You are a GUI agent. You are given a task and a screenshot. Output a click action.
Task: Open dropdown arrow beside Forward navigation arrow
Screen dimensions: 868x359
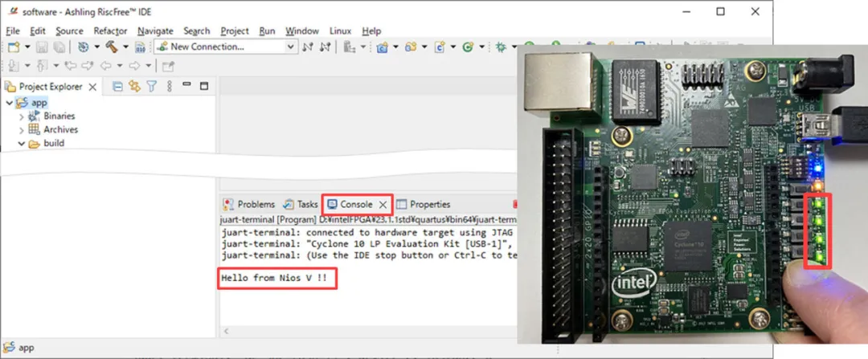pos(148,66)
